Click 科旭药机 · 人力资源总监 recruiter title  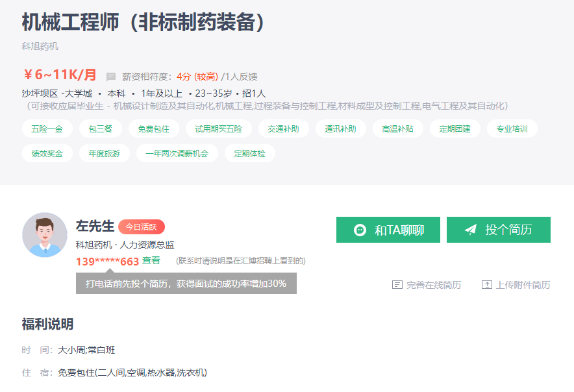125,245
